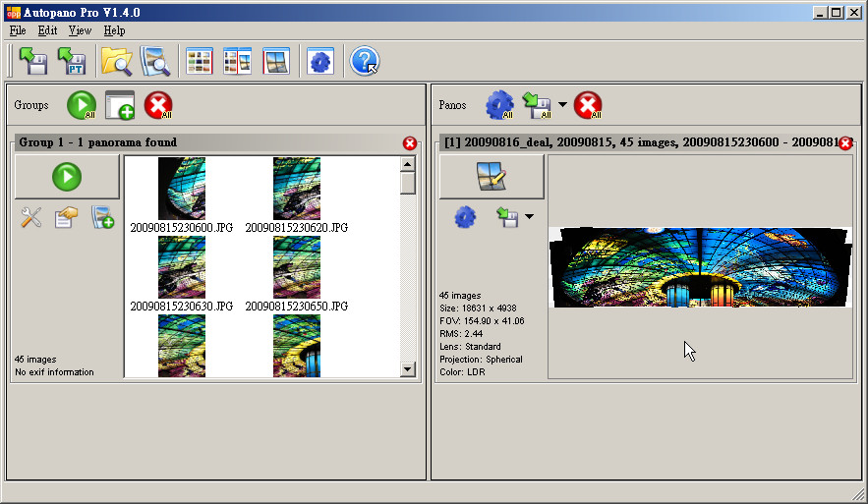The width and height of the screenshot is (868, 504).
Task: Click the No exif information text
Action: 54,371
